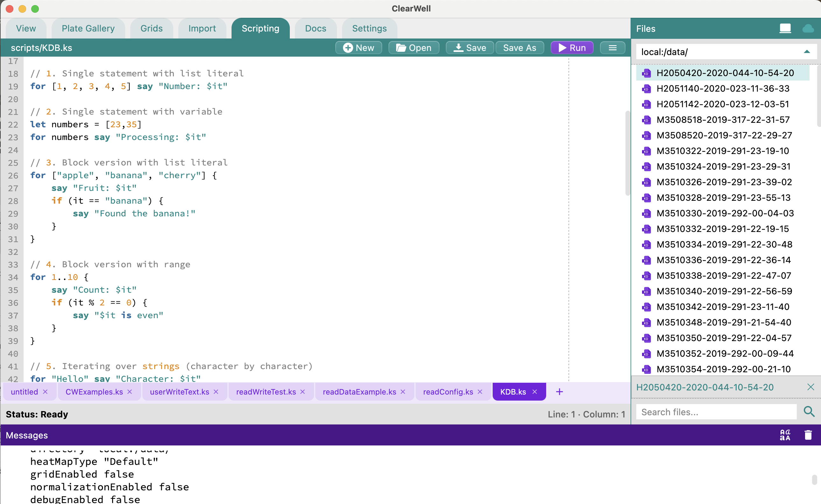Switch to the Settings tab
Viewport: 821px width, 504px height.
click(369, 28)
